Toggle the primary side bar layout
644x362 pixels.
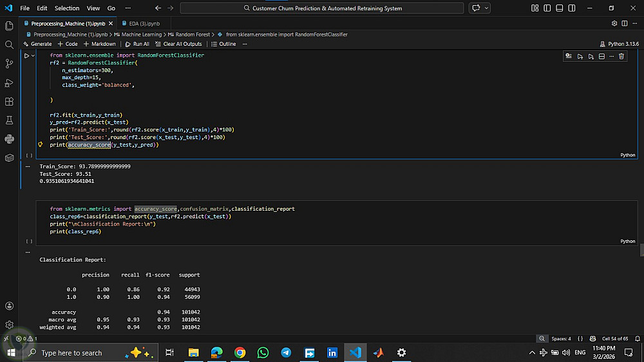click(x=546, y=8)
